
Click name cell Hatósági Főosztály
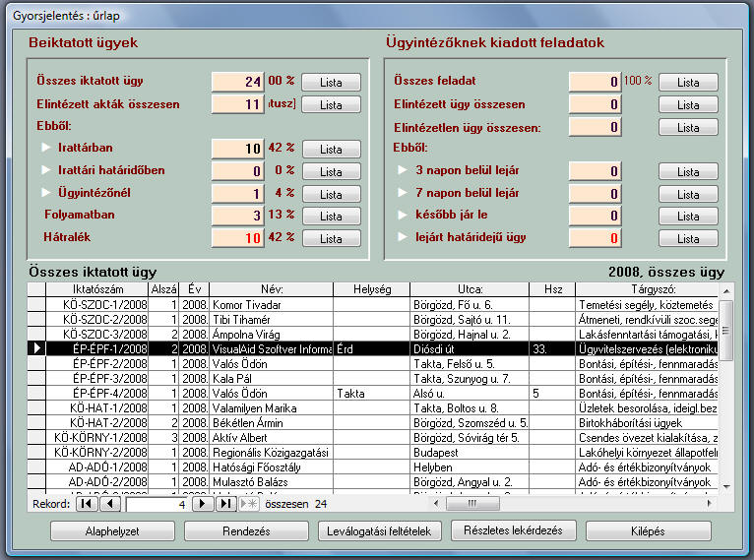272,467
